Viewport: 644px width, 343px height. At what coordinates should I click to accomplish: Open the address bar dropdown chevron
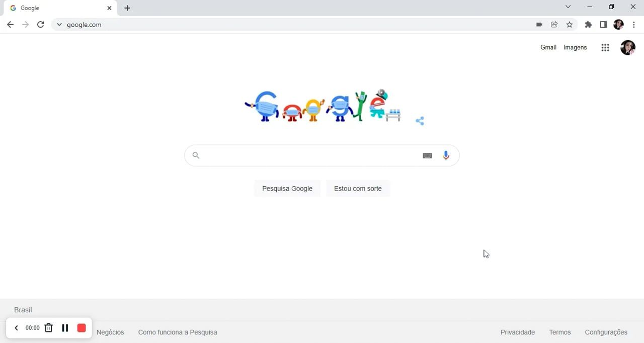coord(59,24)
